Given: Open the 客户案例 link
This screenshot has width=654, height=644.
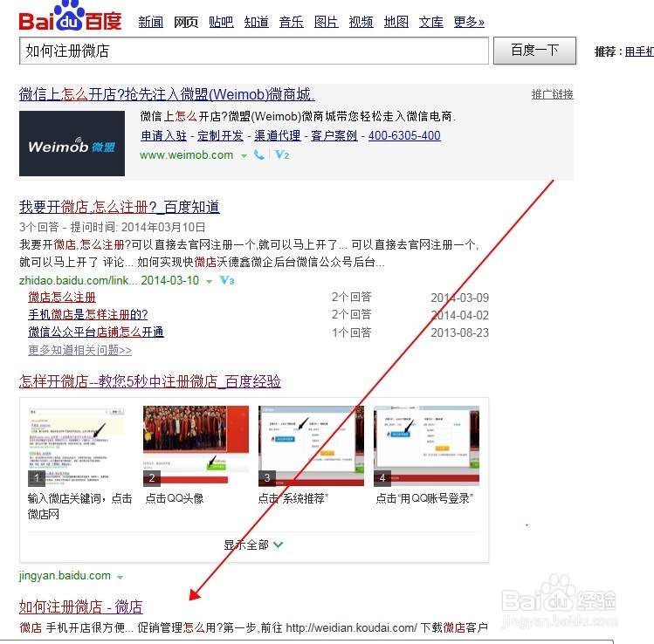Looking at the screenshot, I should (x=334, y=135).
